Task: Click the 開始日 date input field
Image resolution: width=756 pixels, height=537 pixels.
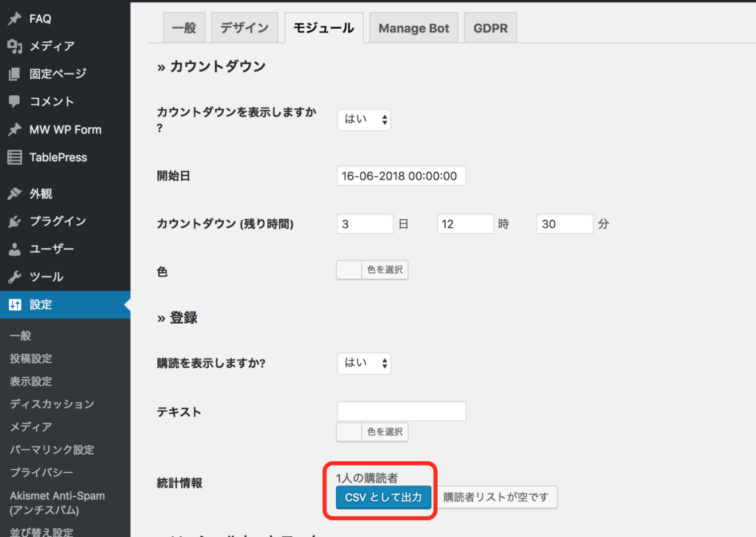Action: click(401, 176)
